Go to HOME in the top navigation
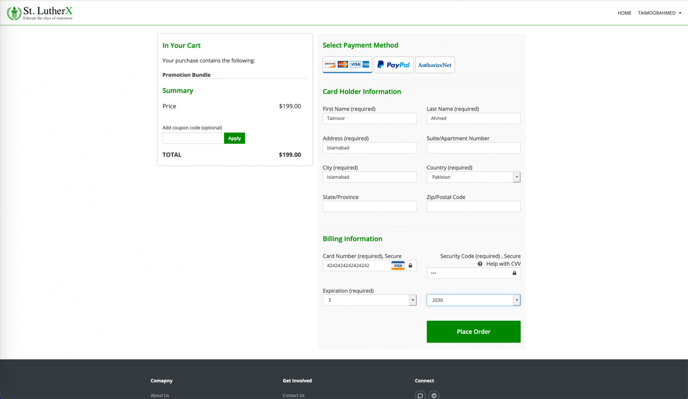Viewport: 688px width, 399px height. pos(624,13)
